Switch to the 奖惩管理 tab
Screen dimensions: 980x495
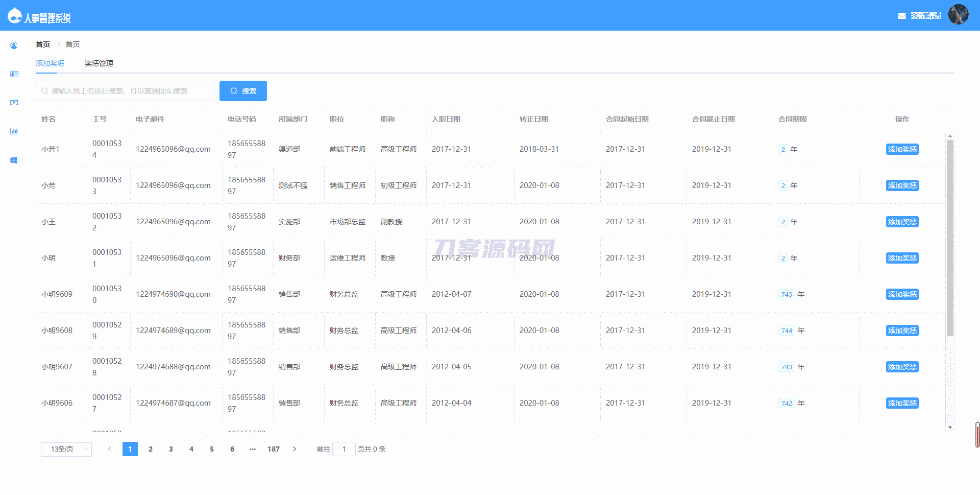click(99, 63)
